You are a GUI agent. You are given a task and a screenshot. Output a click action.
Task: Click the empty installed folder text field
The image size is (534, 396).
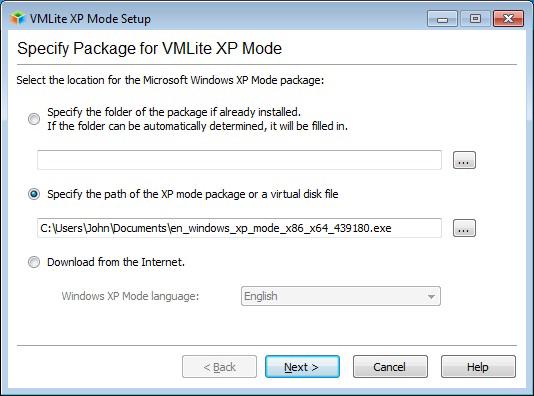pos(239,160)
